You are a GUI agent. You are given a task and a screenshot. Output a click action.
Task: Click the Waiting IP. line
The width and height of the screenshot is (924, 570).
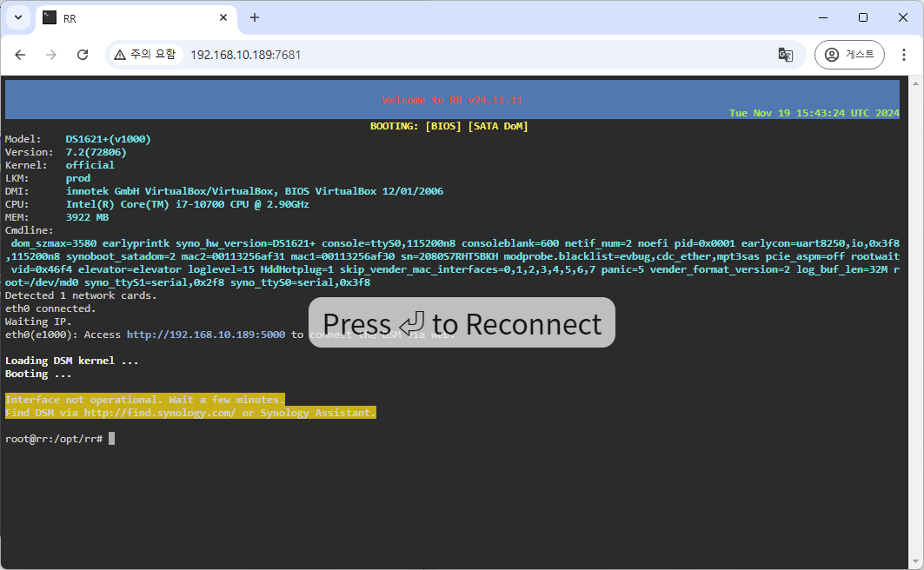(38, 321)
